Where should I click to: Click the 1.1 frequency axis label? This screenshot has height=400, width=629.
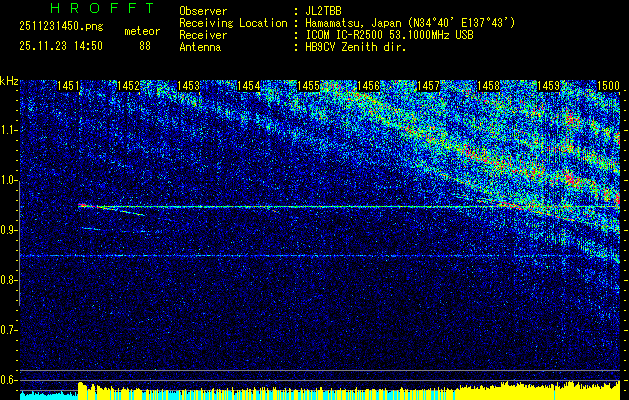[9, 130]
